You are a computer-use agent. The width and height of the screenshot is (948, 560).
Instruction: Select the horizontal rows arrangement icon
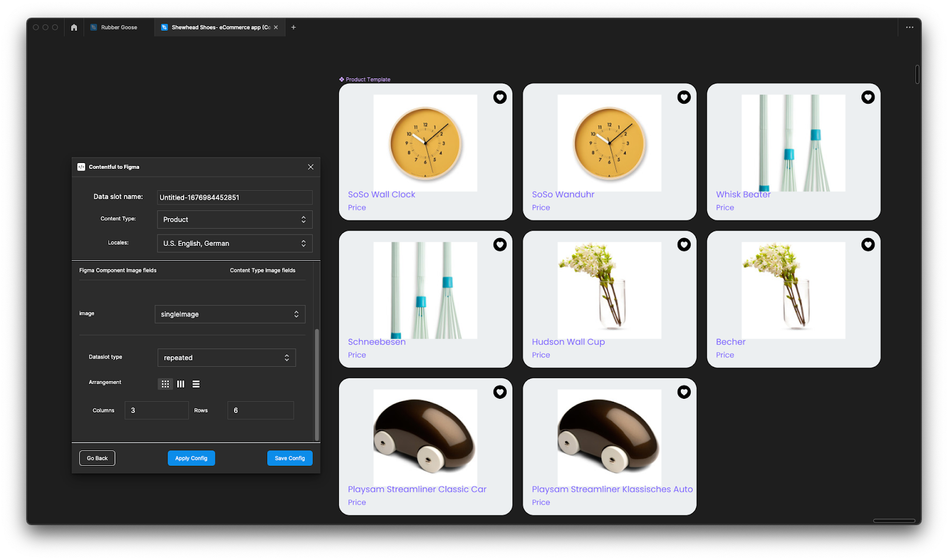tap(196, 383)
